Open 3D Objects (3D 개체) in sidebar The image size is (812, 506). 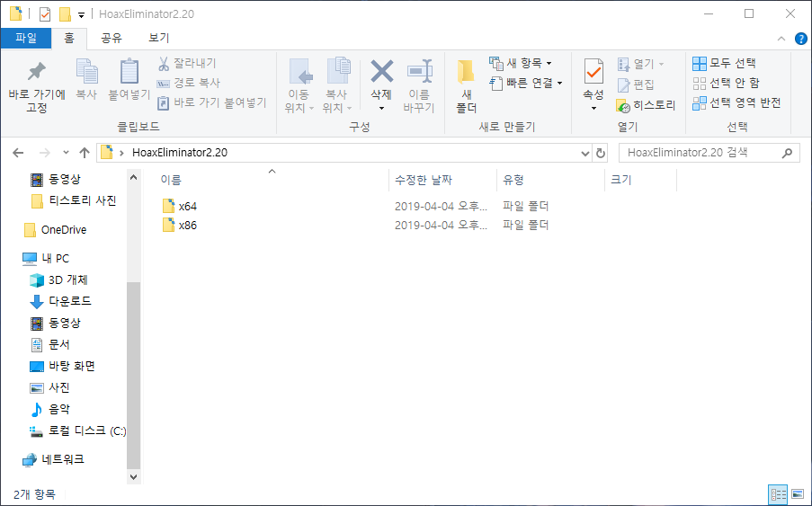point(58,280)
